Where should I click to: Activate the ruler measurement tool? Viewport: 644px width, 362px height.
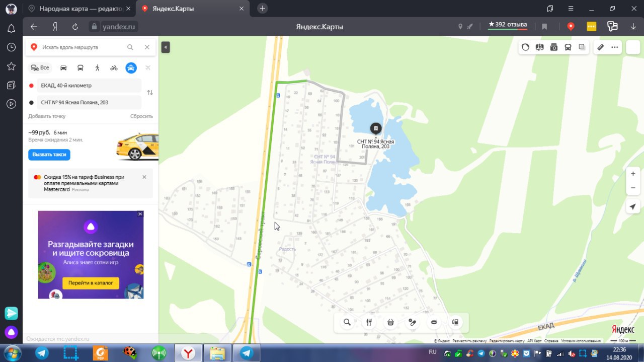[x=600, y=47]
